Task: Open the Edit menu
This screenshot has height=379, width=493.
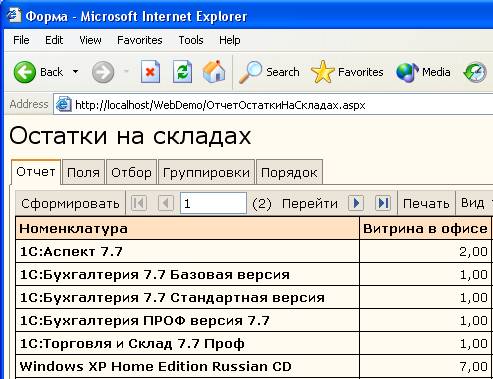Action: coord(54,40)
